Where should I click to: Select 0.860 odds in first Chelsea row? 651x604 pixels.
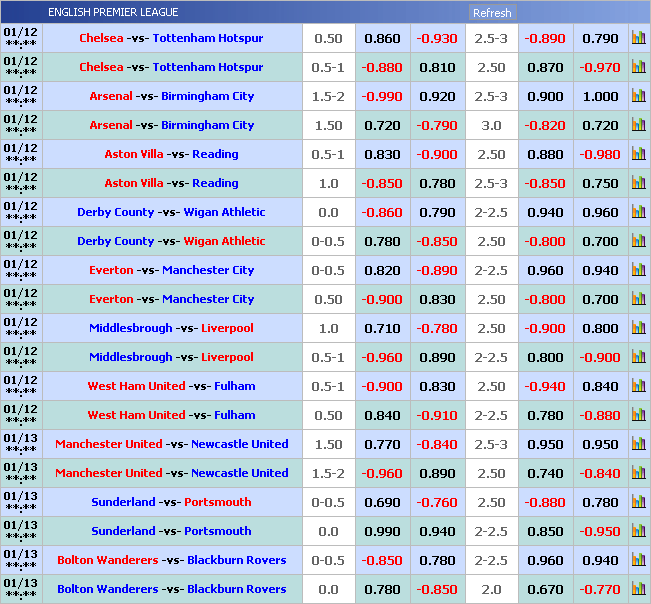(x=382, y=39)
